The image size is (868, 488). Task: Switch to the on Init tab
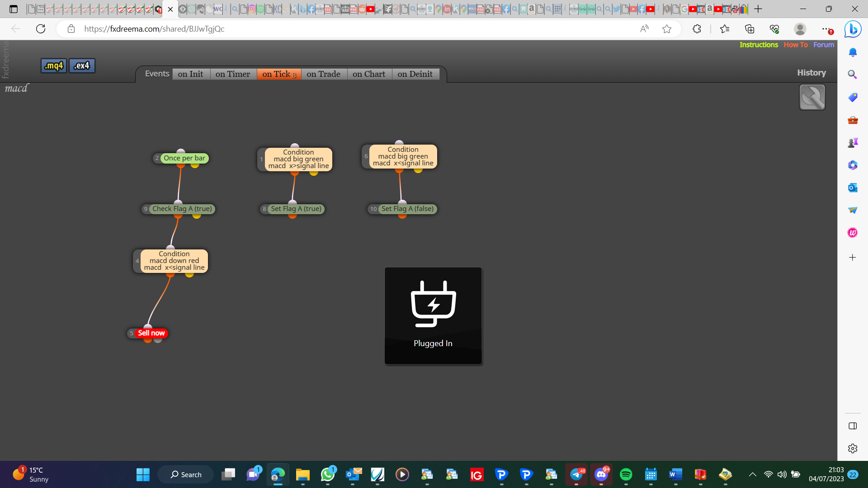pyautogui.click(x=190, y=74)
